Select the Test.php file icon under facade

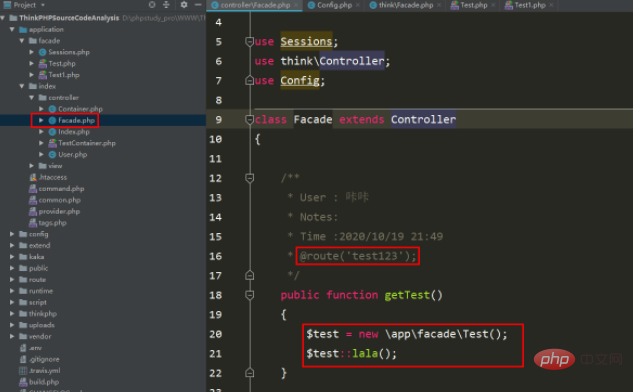tap(42, 63)
